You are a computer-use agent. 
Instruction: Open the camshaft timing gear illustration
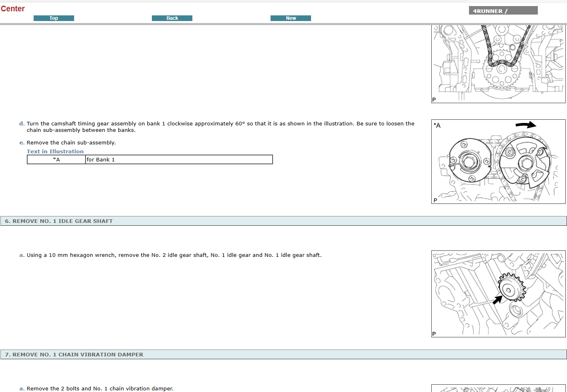[x=498, y=162]
